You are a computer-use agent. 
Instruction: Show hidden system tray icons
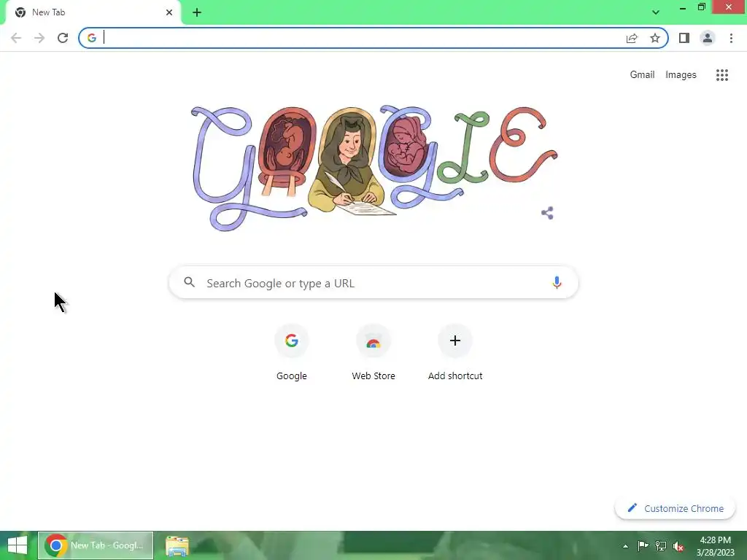tap(625, 546)
